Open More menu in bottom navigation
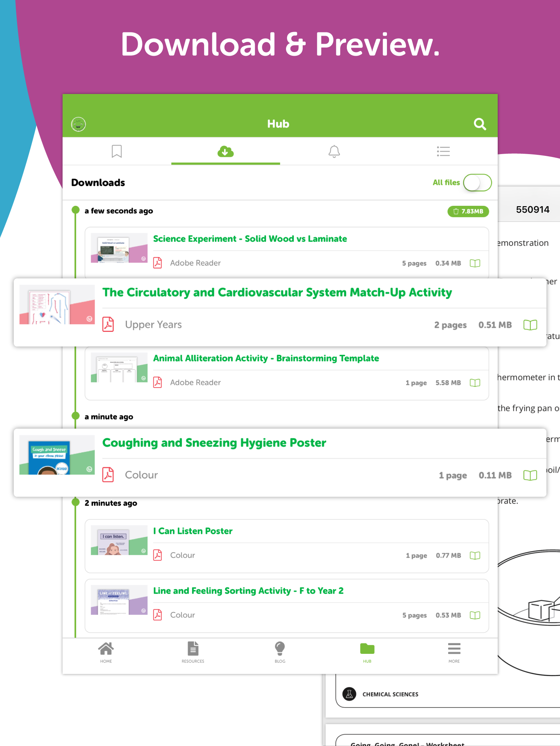 (454, 652)
